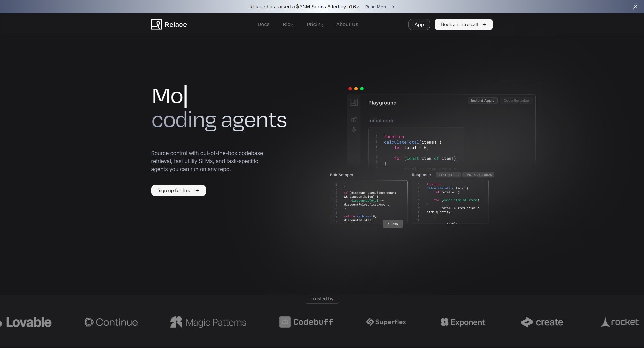
Task: Click Book an intro call
Action: coord(463,24)
